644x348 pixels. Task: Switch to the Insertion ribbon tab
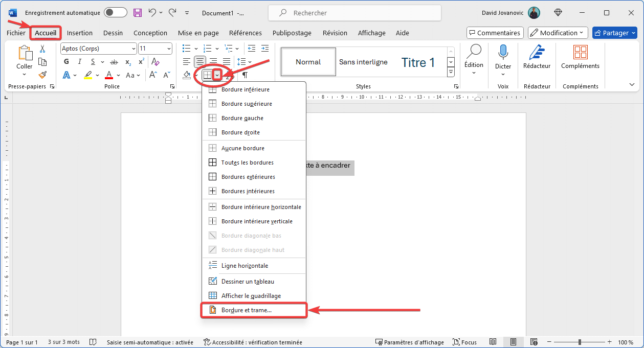point(80,33)
